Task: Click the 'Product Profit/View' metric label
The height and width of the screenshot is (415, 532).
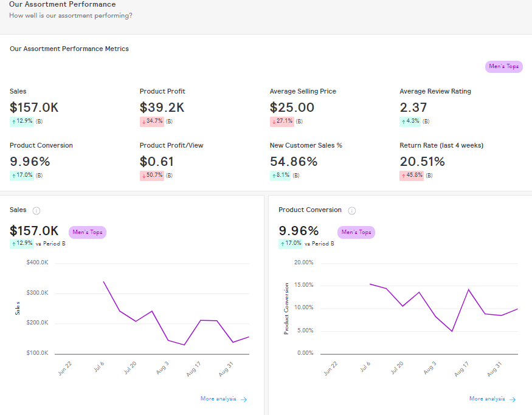Action: 171,145
